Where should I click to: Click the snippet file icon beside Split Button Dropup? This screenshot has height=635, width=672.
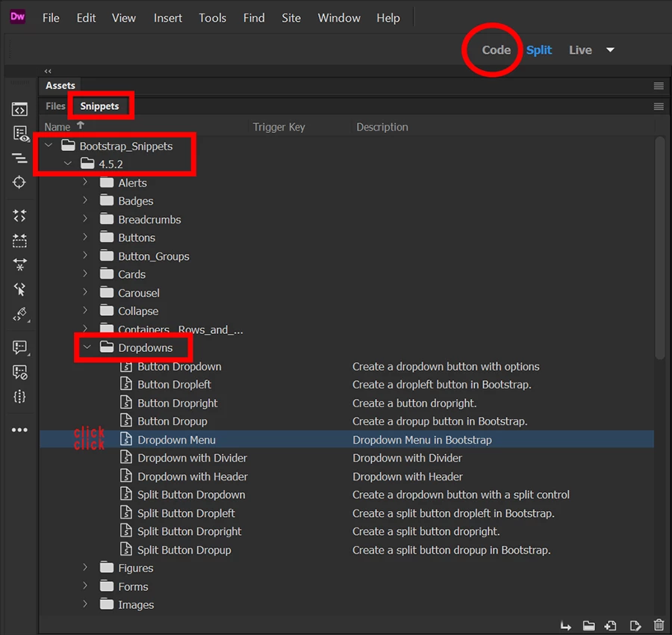click(x=126, y=550)
